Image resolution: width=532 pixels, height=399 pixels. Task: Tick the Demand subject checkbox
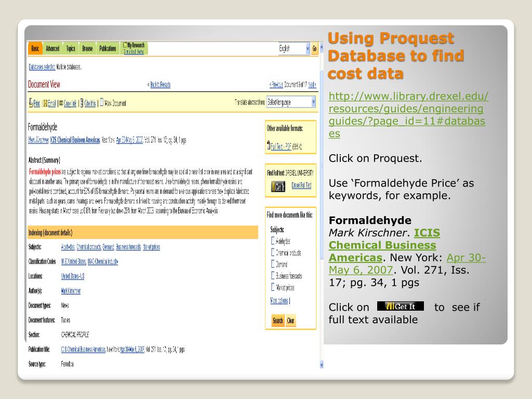273,263
